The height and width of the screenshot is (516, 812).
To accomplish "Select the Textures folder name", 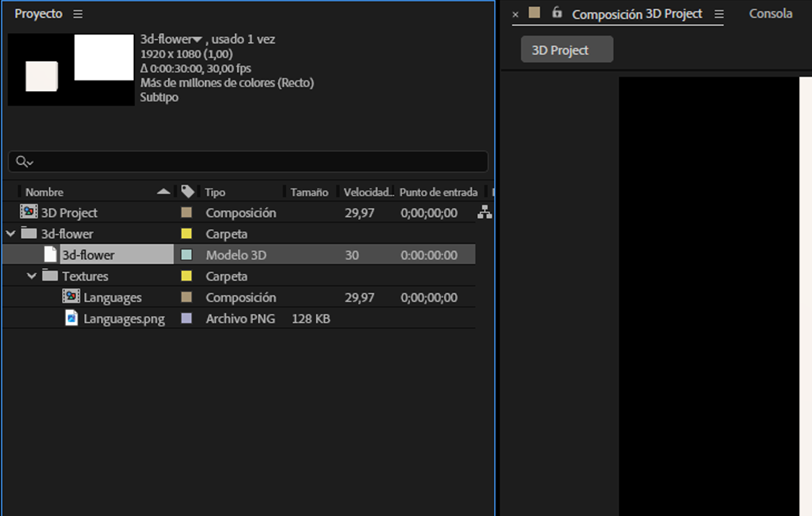I will tap(85, 276).
